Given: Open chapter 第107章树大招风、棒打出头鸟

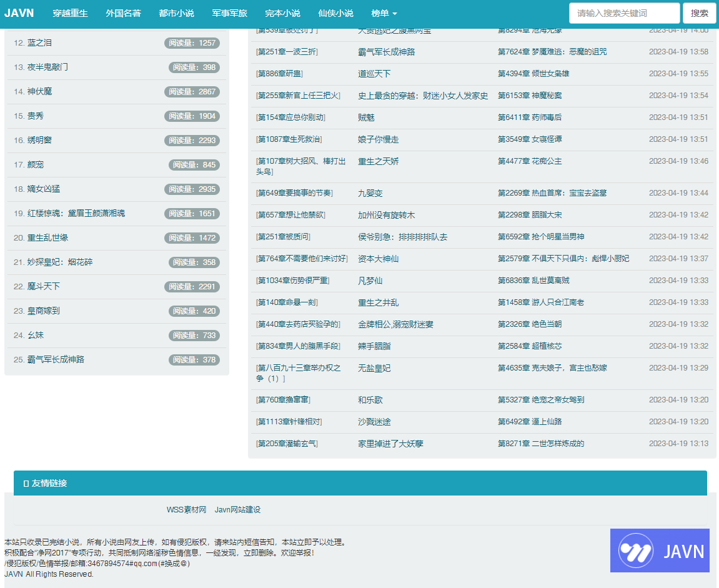Looking at the screenshot, I should click(x=301, y=166).
